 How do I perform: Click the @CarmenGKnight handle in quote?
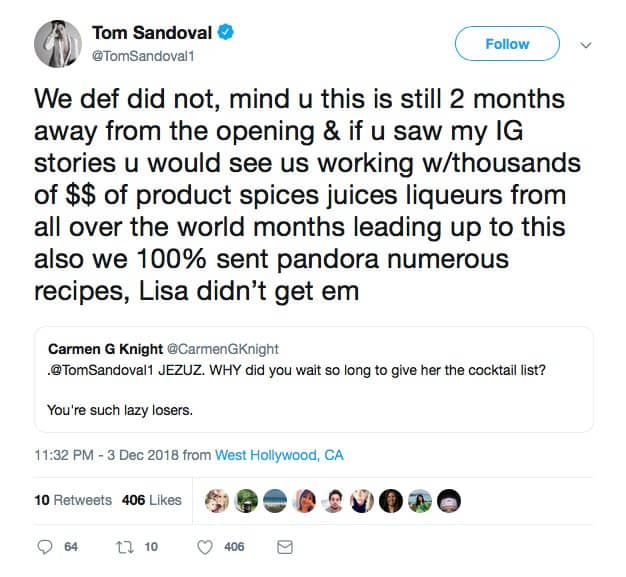click(x=222, y=349)
